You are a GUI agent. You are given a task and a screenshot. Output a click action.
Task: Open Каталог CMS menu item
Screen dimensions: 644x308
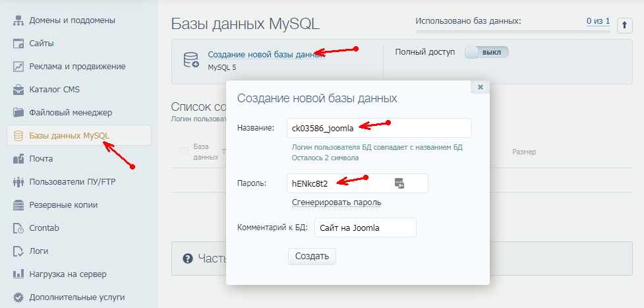(54, 90)
